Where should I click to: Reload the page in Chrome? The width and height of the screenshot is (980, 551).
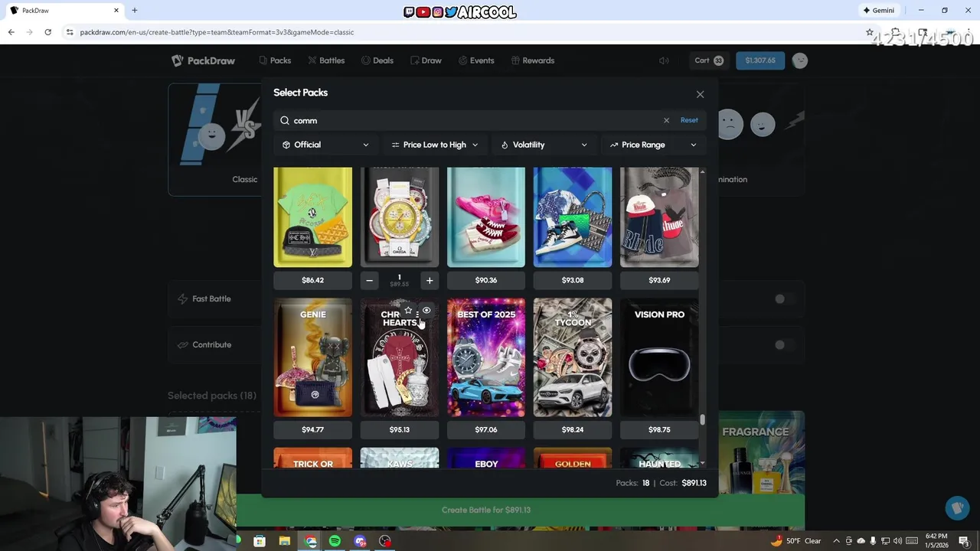(x=47, y=32)
